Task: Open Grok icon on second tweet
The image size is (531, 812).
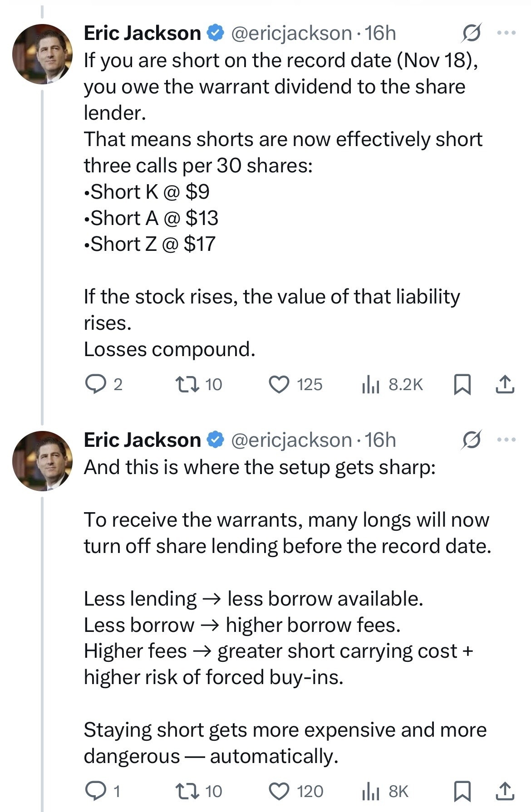Action: (x=471, y=440)
